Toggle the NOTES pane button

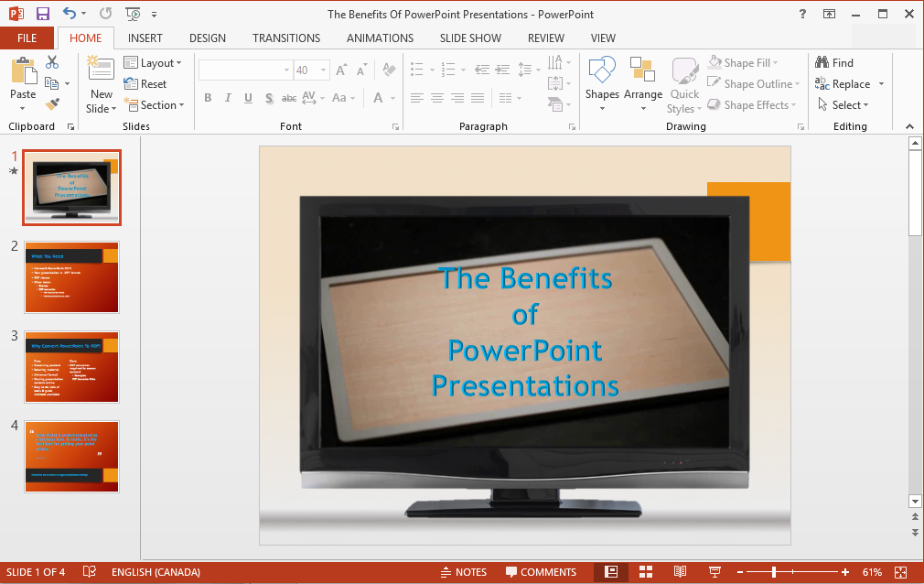click(464, 572)
